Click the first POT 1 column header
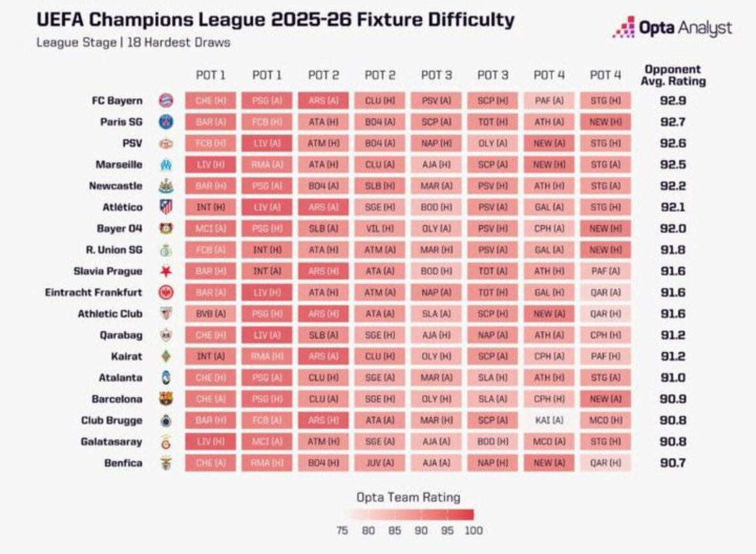The height and width of the screenshot is (554, 756). click(211, 75)
